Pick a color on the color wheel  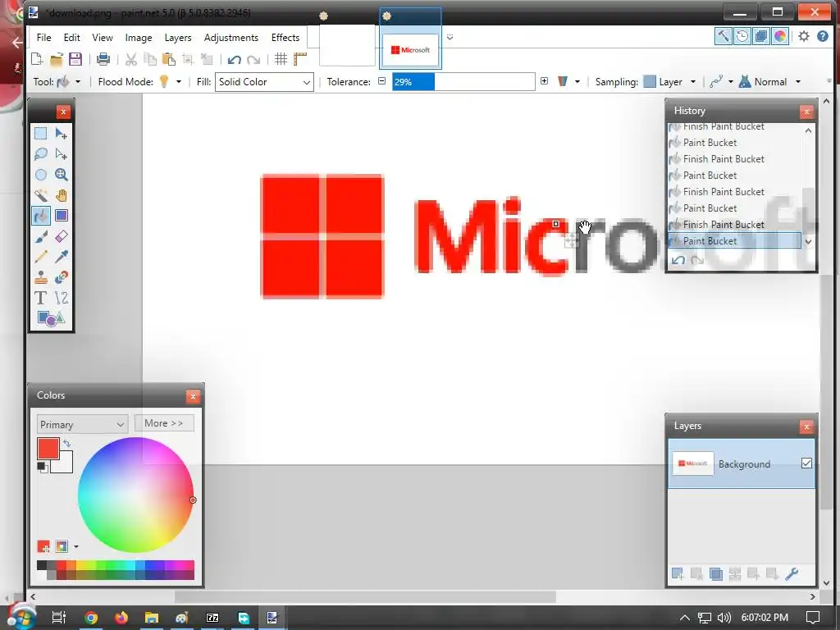pyautogui.click(x=135, y=495)
